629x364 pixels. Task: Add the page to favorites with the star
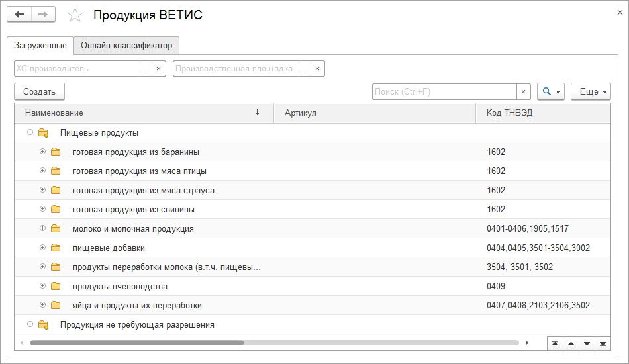click(x=75, y=15)
